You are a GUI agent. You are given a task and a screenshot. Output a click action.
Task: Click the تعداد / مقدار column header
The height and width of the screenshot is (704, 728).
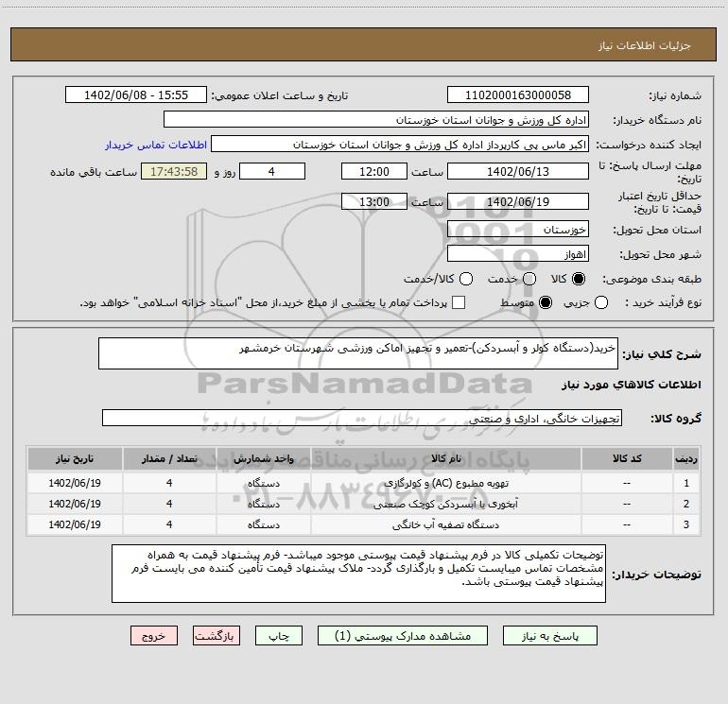169,459
